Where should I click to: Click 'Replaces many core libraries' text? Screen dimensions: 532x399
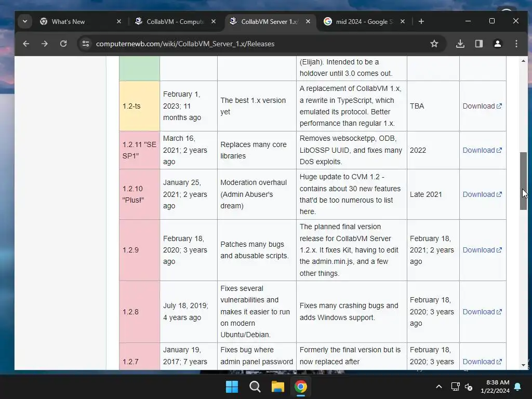[254, 150]
